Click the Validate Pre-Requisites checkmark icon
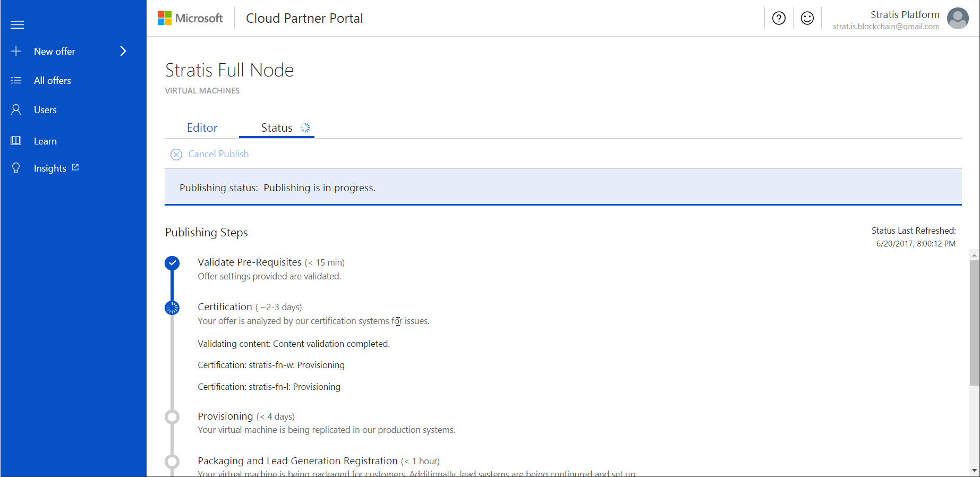Image resolution: width=980 pixels, height=477 pixels. 172,263
